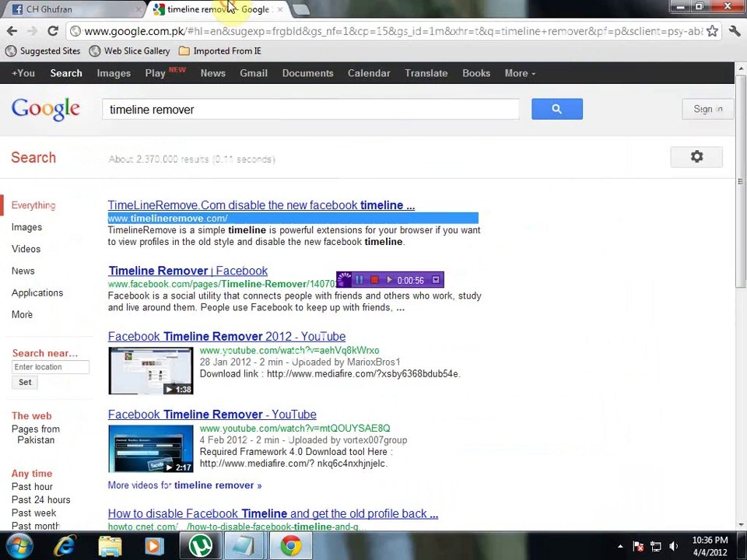Expand the More dropdown in Google bar
The image size is (747, 560).
coord(520,73)
